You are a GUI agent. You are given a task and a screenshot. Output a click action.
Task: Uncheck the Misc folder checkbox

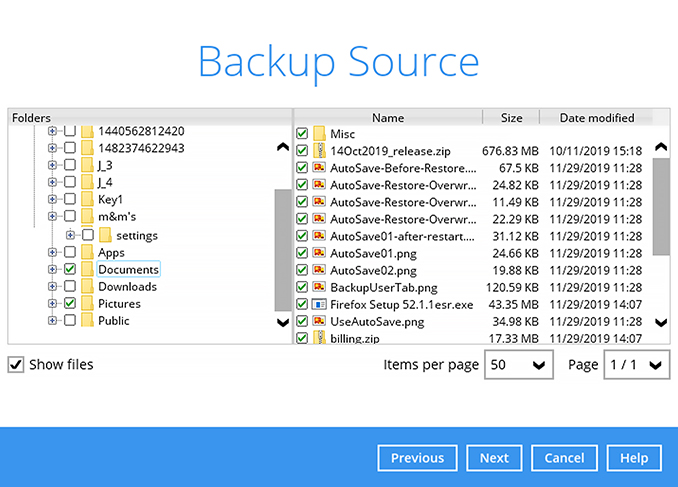[x=302, y=133]
